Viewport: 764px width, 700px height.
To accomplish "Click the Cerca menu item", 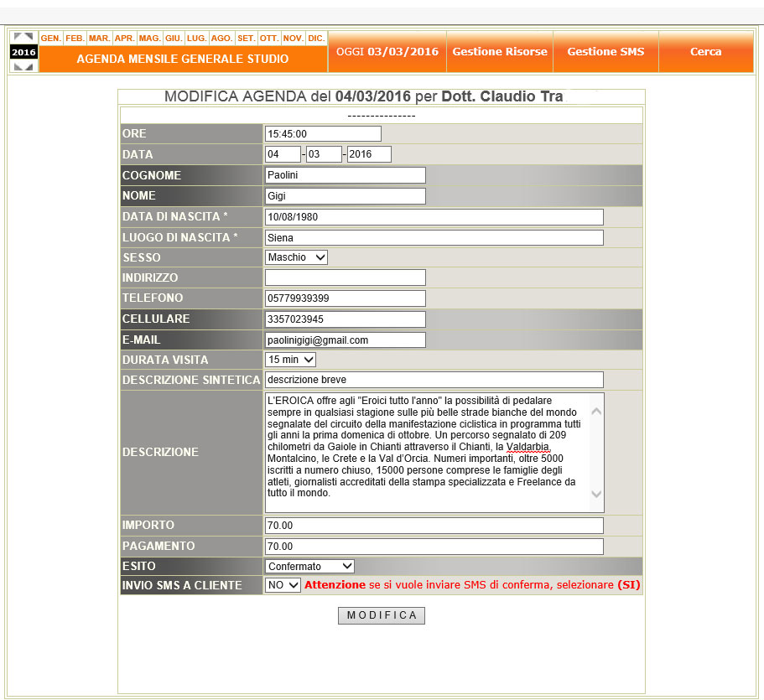I will pos(705,52).
